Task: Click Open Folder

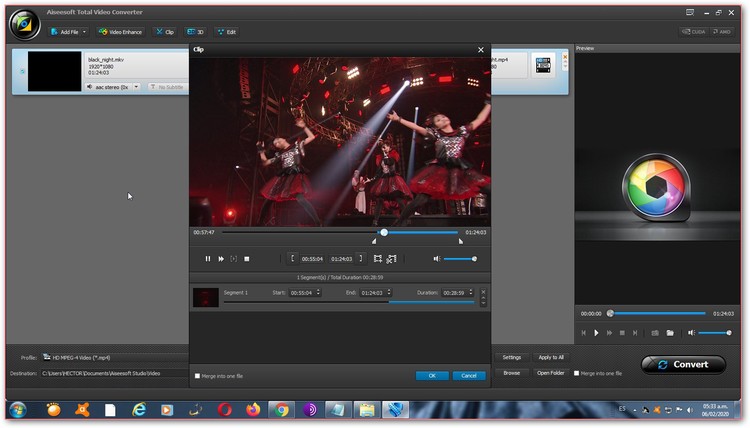Action: point(551,373)
